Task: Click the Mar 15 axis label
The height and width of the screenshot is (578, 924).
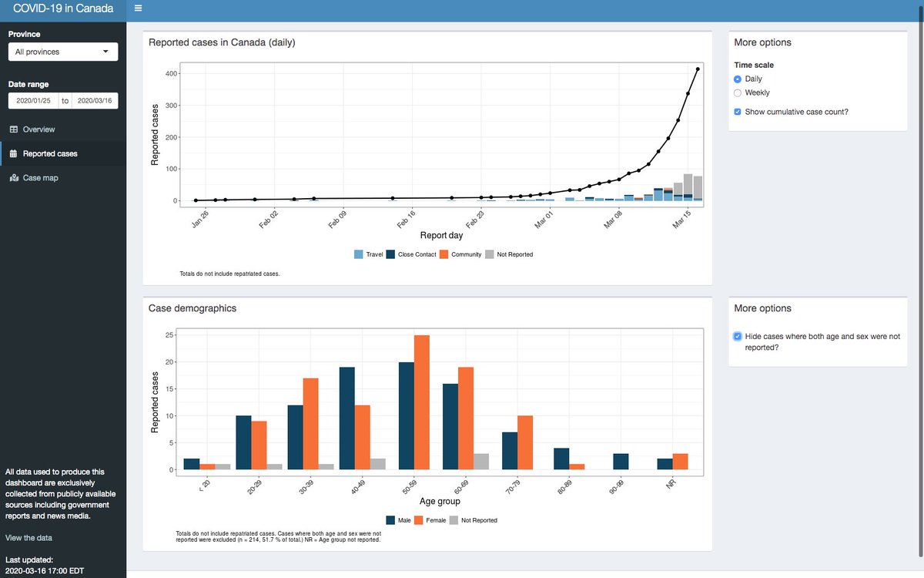Action: coord(681,221)
